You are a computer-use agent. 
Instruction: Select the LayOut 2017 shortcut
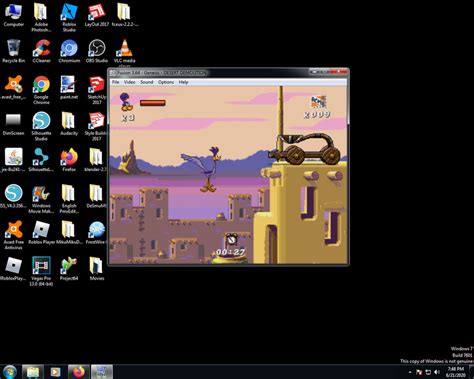coord(97,15)
